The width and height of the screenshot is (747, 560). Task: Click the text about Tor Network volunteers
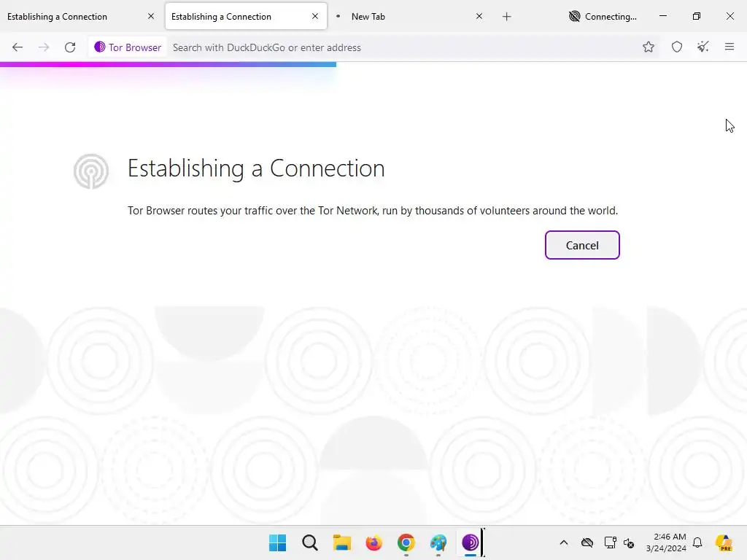373,211
